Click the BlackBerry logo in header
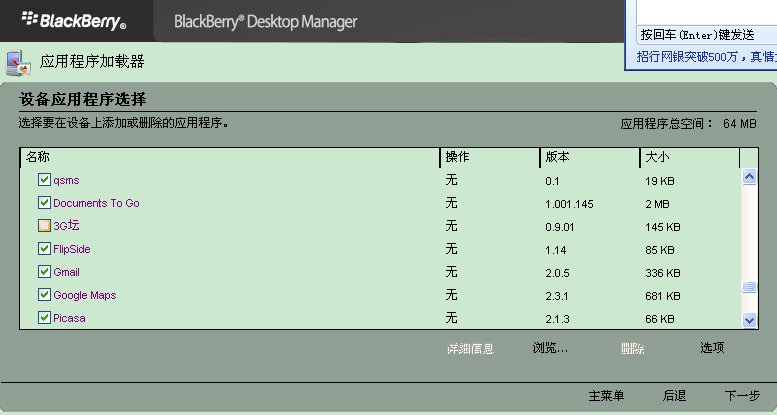 coord(74,20)
